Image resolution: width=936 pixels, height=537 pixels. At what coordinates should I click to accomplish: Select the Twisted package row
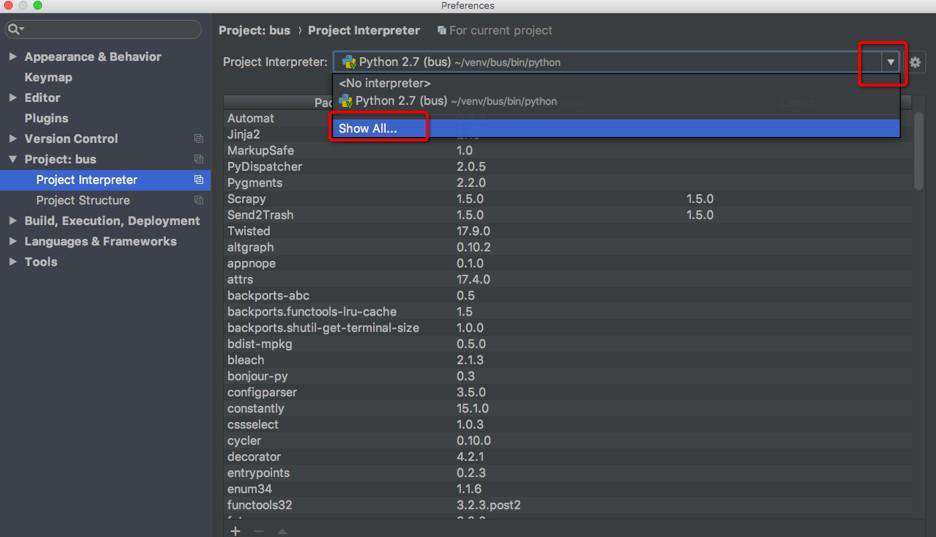click(568, 231)
